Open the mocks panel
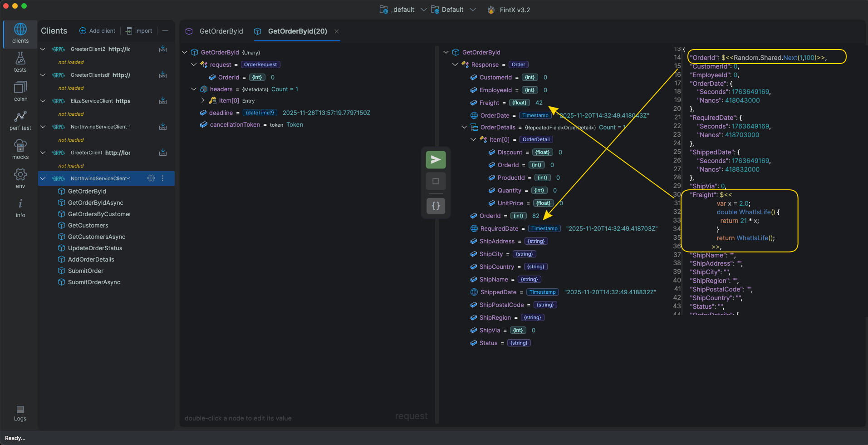Image resolution: width=868 pixels, height=445 pixels. (x=20, y=149)
